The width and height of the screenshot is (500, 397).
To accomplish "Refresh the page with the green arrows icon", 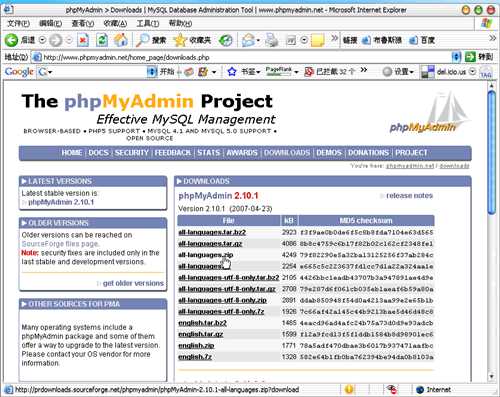I will coord(102,40).
